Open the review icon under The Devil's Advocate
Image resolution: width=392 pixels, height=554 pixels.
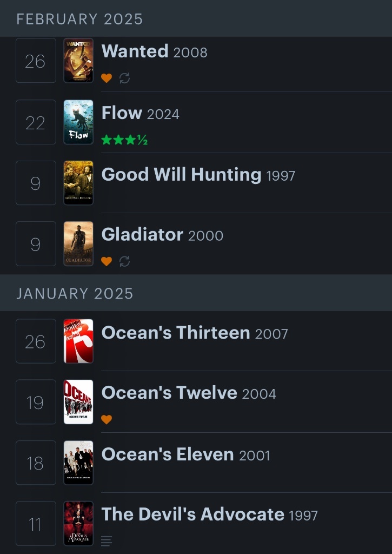click(x=107, y=540)
